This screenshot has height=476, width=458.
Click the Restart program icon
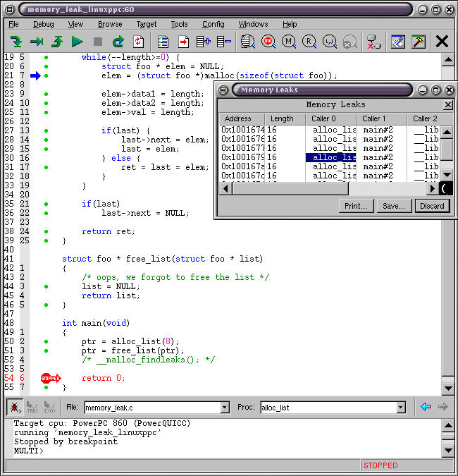point(118,42)
